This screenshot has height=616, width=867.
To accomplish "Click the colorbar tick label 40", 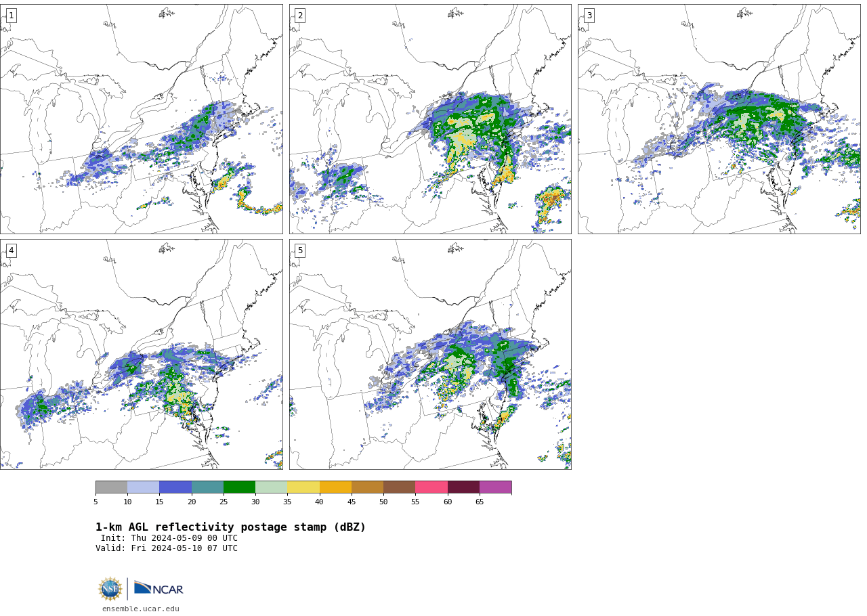I will pos(319,502).
